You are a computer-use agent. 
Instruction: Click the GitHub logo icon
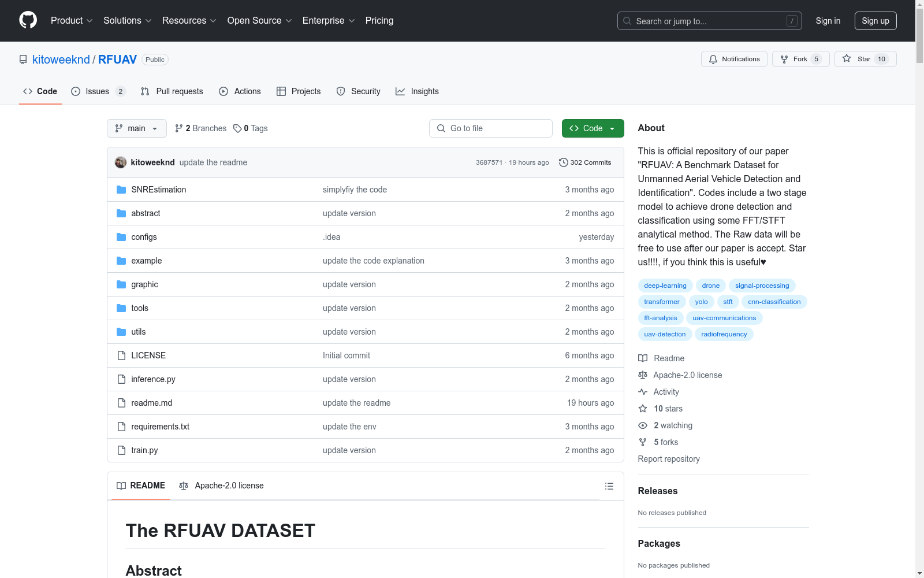[x=28, y=20]
